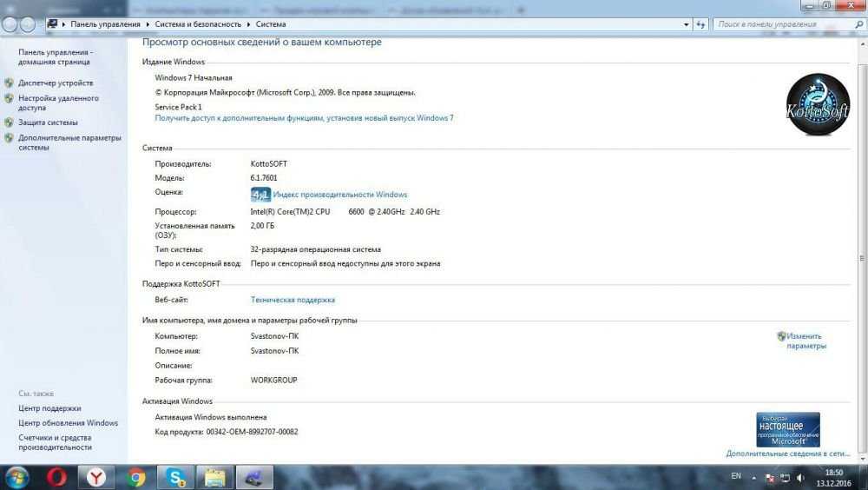The width and height of the screenshot is (868, 490).
Task: Focus the control panel search field
Action: (x=782, y=24)
